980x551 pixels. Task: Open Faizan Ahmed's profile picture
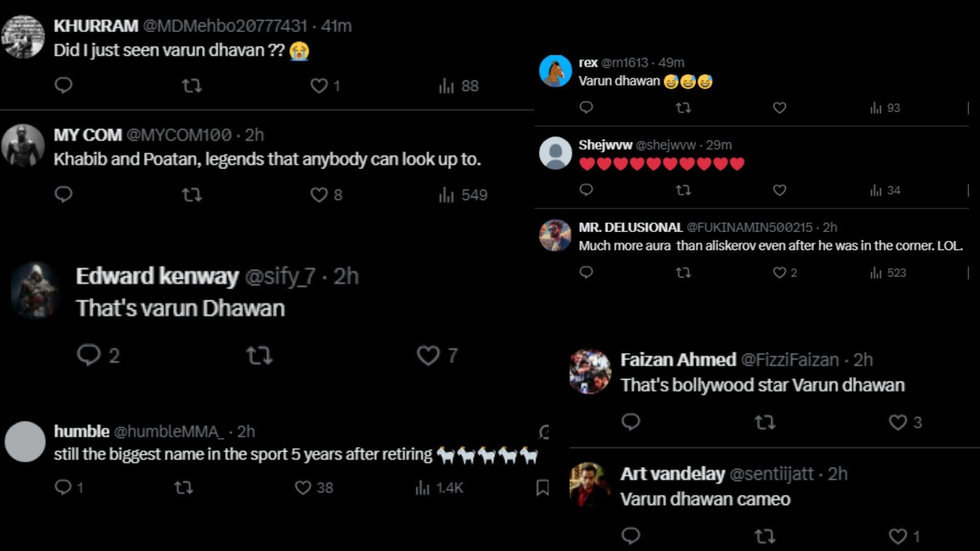pyautogui.click(x=590, y=371)
